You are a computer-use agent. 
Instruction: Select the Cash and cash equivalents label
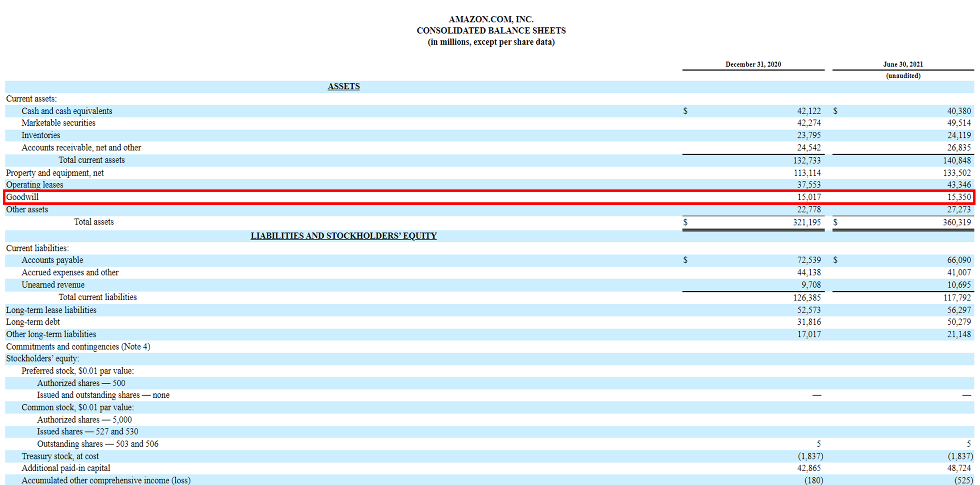click(x=67, y=111)
